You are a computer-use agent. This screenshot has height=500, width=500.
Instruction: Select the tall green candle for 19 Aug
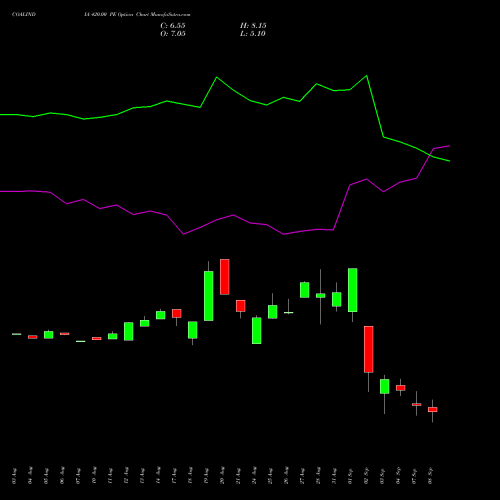pos(209,296)
